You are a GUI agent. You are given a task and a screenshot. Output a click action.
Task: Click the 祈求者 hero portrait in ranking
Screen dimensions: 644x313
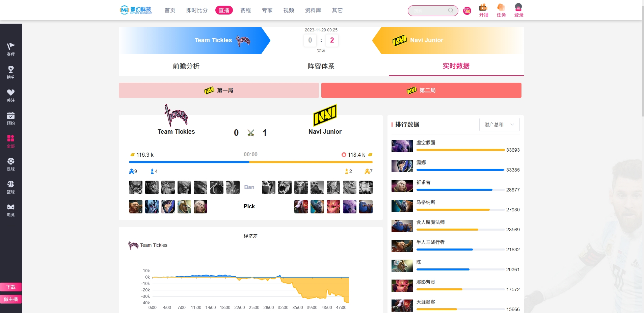[x=402, y=186]
